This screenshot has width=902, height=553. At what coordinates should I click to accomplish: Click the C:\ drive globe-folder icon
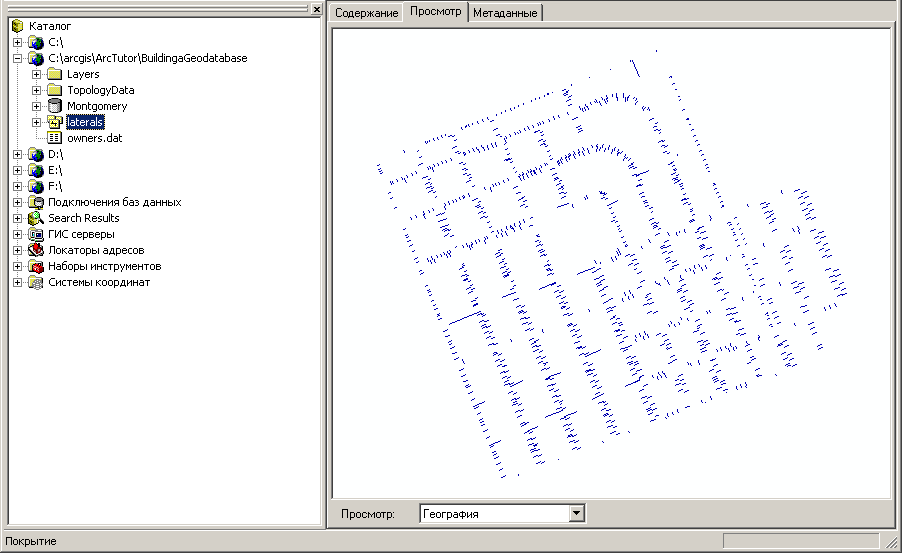[x=36, y=42]
